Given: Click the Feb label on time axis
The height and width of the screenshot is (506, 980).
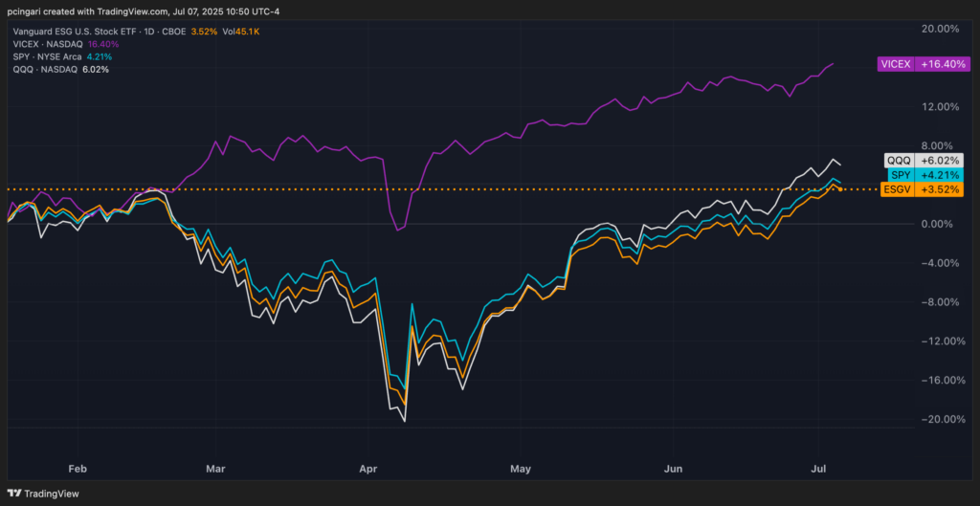Looking at the screenshot, I should (78, 468).
